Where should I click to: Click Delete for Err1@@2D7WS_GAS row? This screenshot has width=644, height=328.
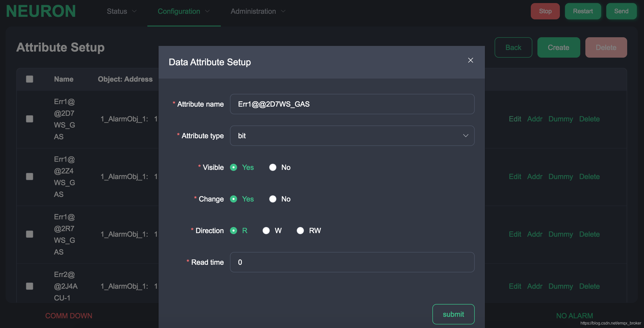pyautogui.click(x=589, y=119)
